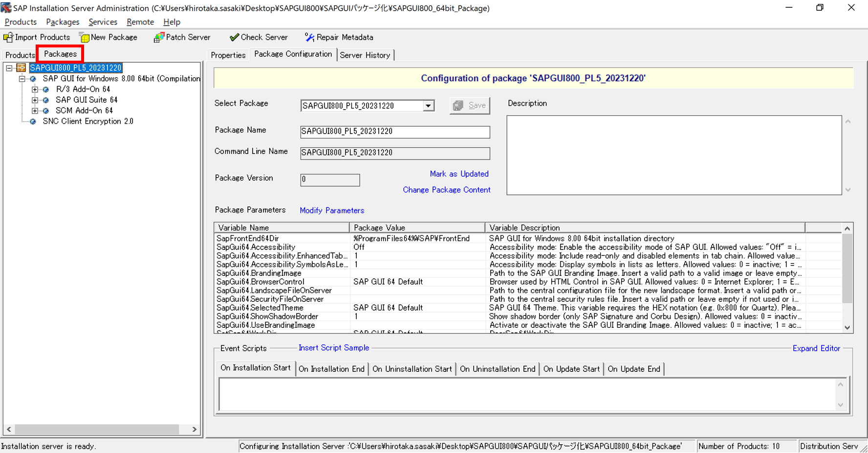Click the Repair Metadata toolbar icon

pos(309,37)
